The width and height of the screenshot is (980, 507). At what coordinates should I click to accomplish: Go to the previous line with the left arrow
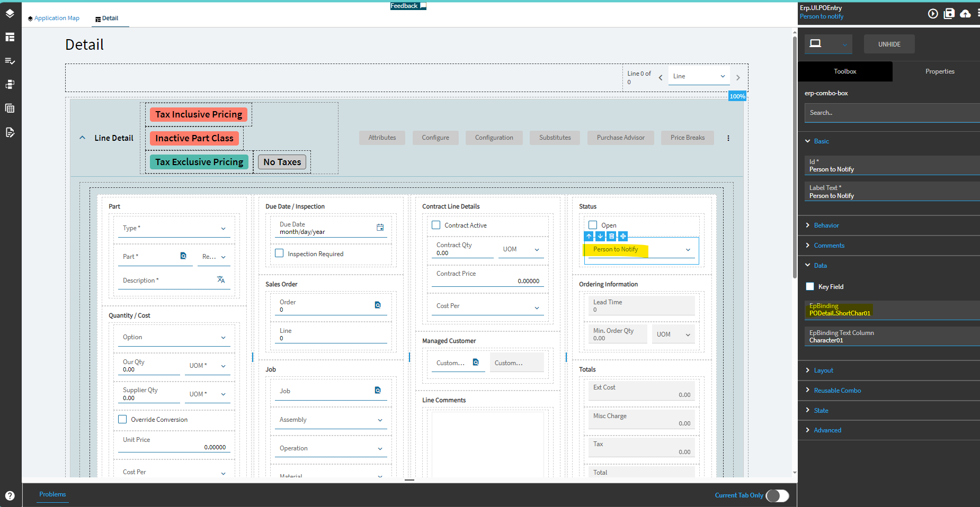pyautogui.click(x=661, y=78)
